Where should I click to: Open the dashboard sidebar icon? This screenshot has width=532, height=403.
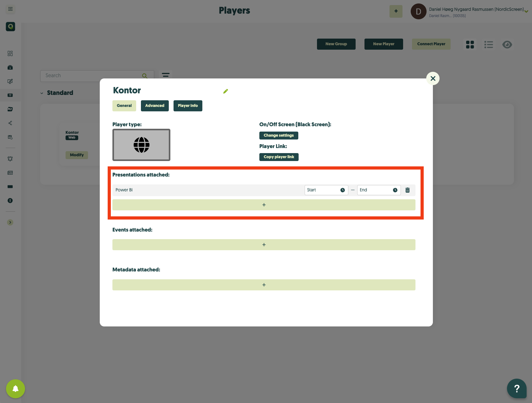point(10,53)
